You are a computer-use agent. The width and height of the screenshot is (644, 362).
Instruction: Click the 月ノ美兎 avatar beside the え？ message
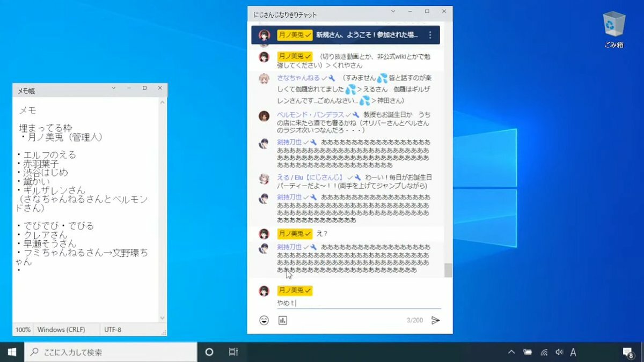coord(264,234)
